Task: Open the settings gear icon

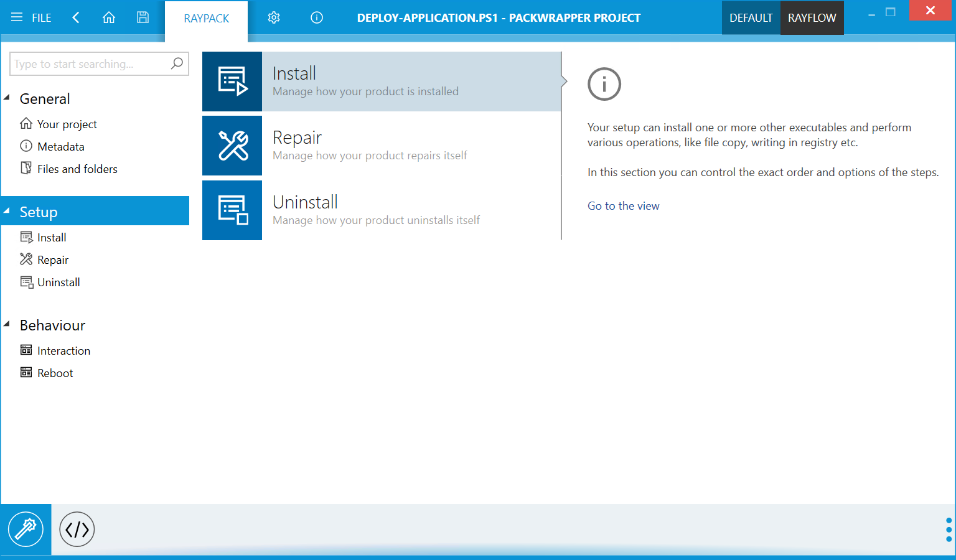Action: tap(274, 17)
